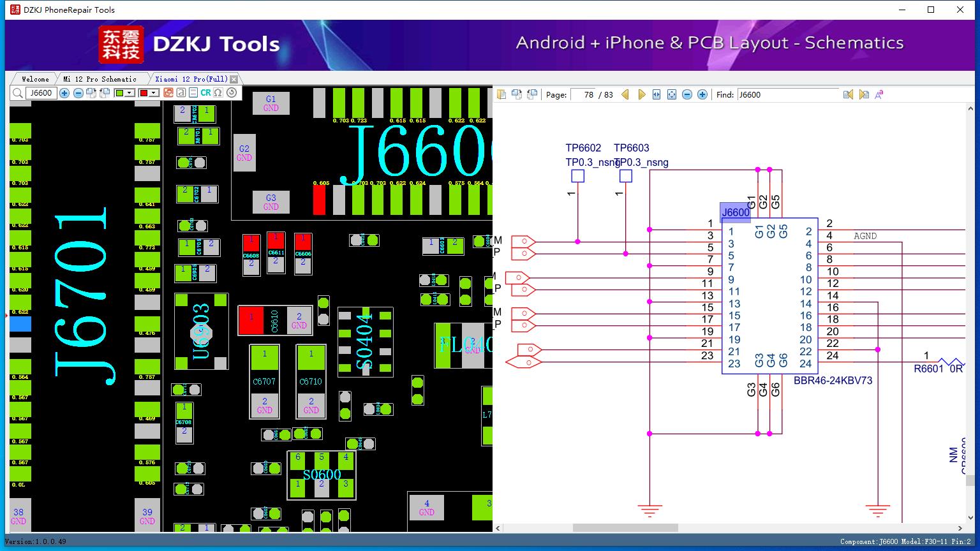Zoom out on the schematic page
The height and width of the screenshot is (551, 980).
tap(687, 94)
